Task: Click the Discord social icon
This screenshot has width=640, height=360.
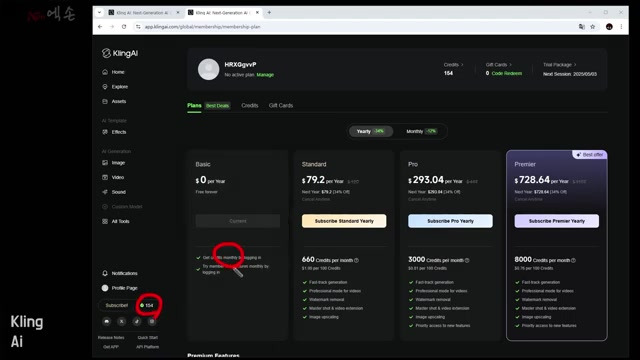Action: coord(107,321)
